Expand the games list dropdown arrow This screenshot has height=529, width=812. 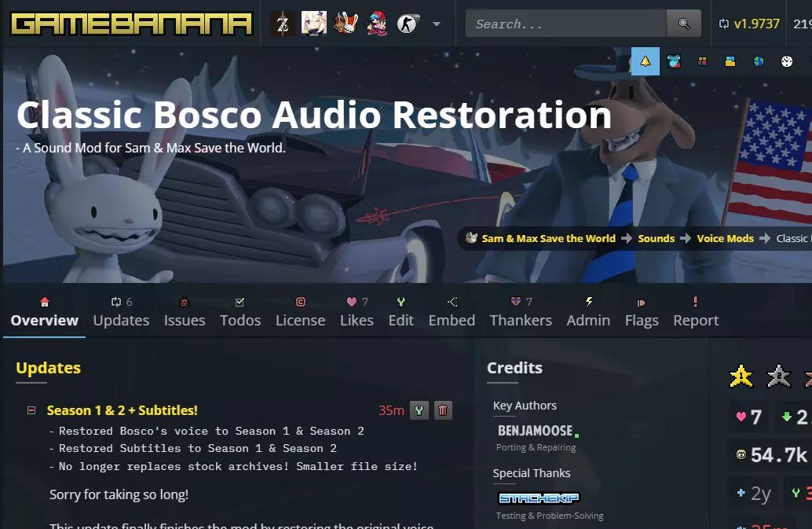coord(437,24)
